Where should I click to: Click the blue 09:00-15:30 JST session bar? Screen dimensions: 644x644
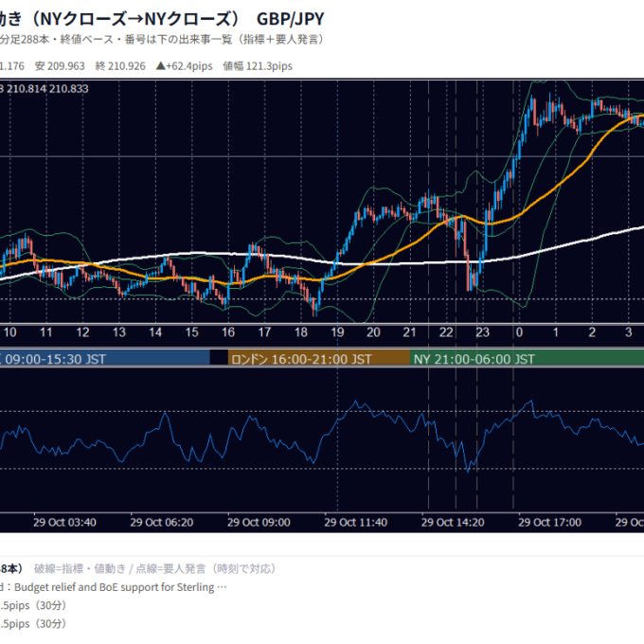coord(105,358)
